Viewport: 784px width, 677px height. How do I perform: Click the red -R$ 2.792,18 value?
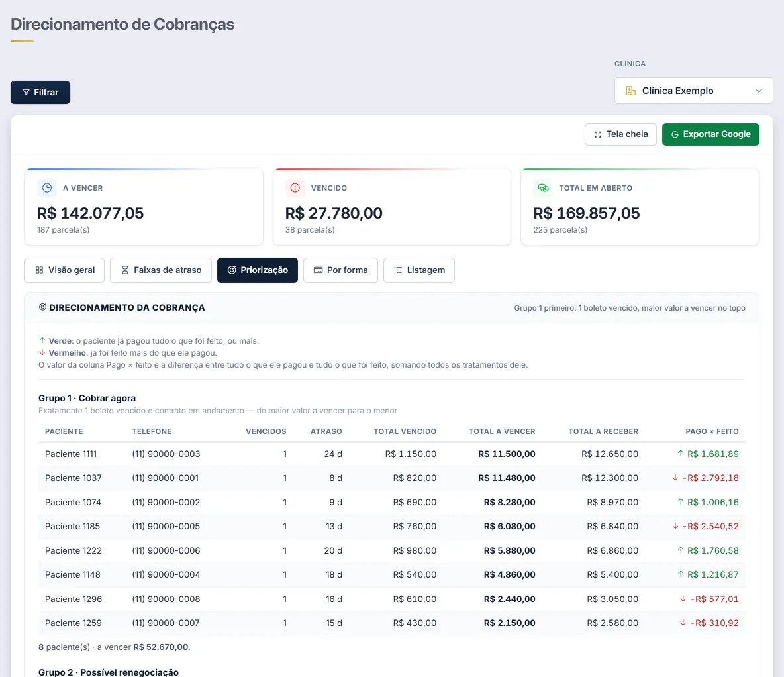click(710, 478)
